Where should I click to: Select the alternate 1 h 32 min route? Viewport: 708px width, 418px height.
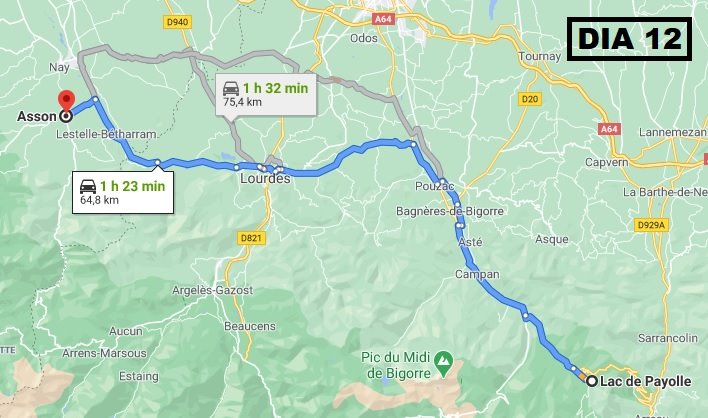coord(266,94)
